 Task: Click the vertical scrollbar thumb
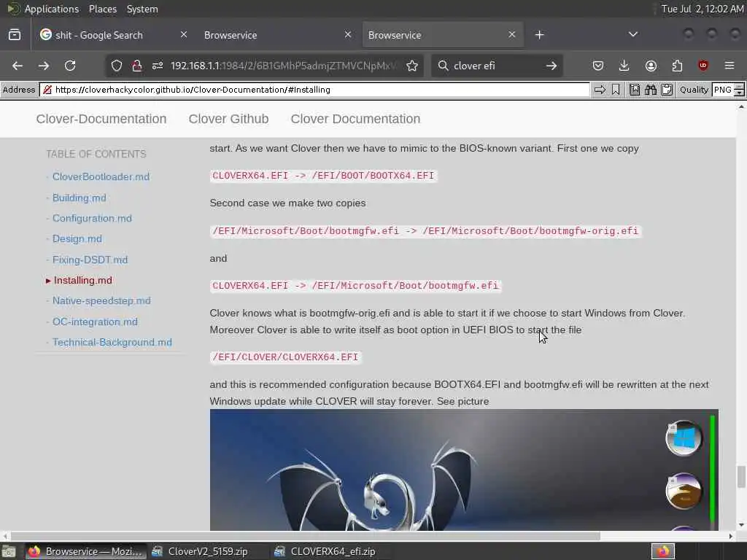(741, 477)
